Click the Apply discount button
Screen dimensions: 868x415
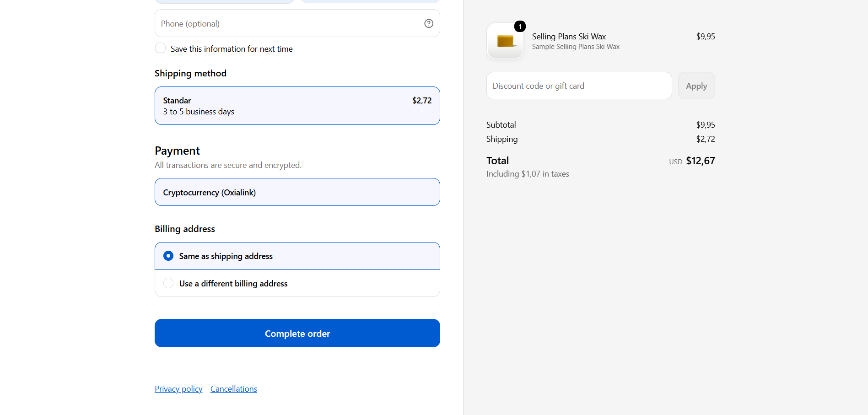[x=696, y=86]
